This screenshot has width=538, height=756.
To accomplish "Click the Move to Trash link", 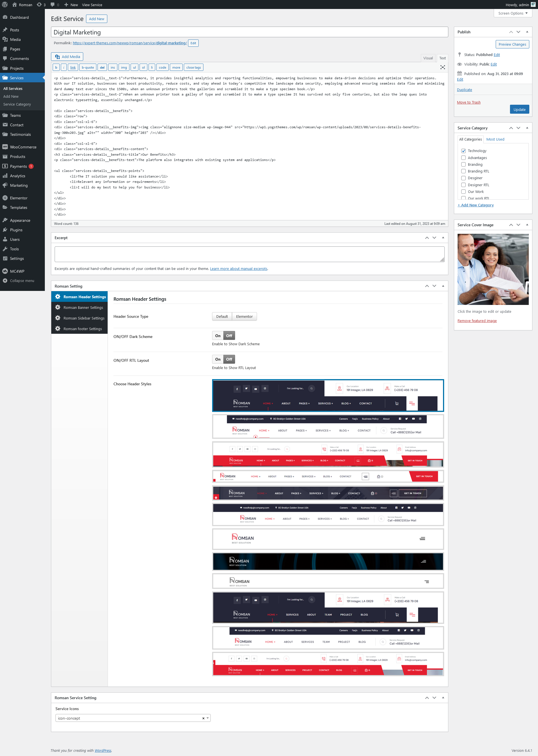I will (469, 102).
